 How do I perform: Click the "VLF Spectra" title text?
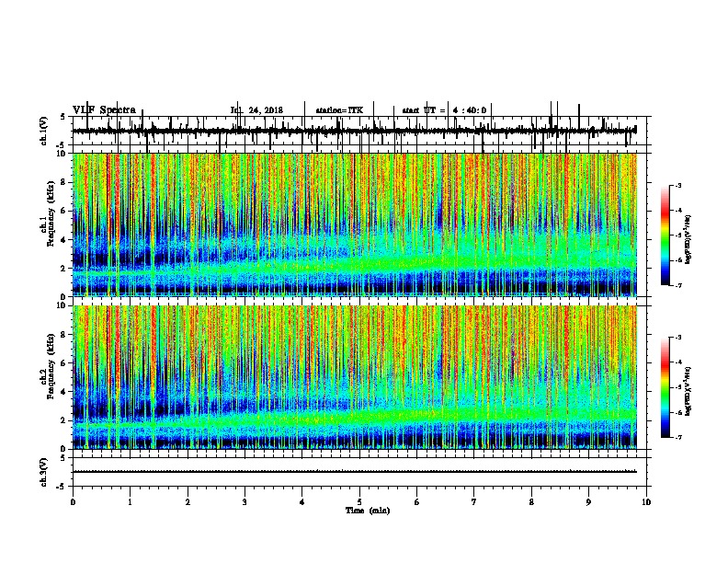[104, 110]
